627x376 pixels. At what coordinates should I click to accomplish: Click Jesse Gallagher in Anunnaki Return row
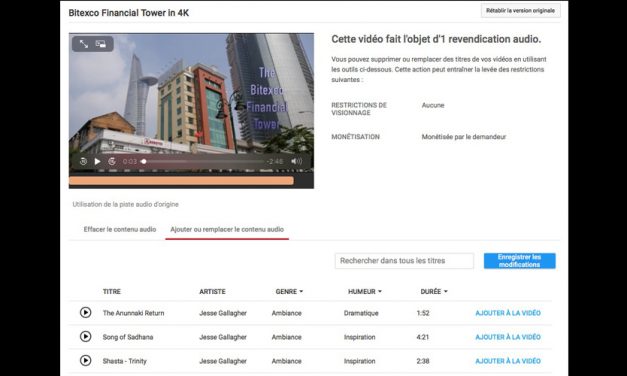point(223,313)
